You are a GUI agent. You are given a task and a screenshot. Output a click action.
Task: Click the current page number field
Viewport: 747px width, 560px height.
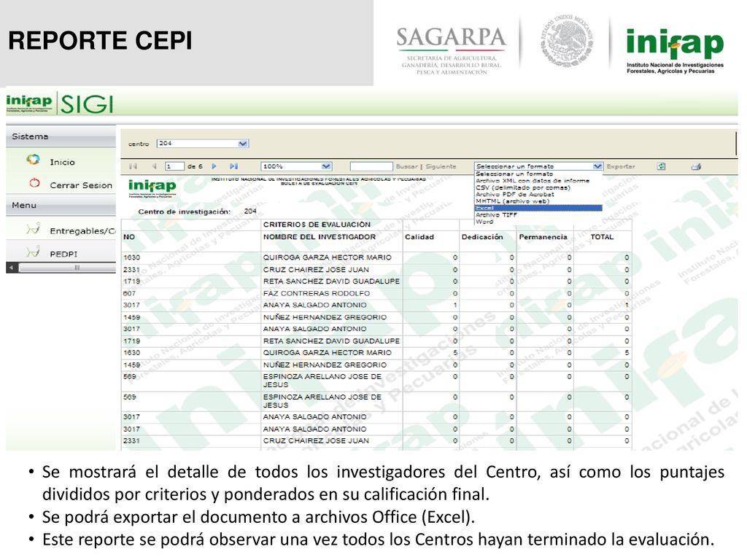(174, 166)
